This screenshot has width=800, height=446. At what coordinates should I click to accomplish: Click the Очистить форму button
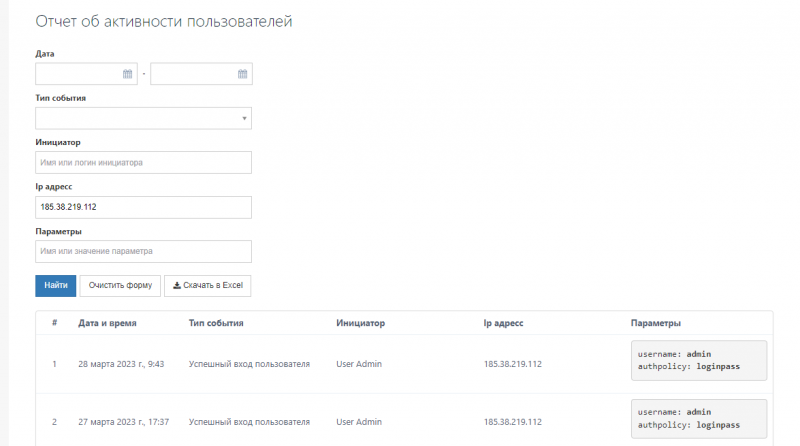[120, 286]
